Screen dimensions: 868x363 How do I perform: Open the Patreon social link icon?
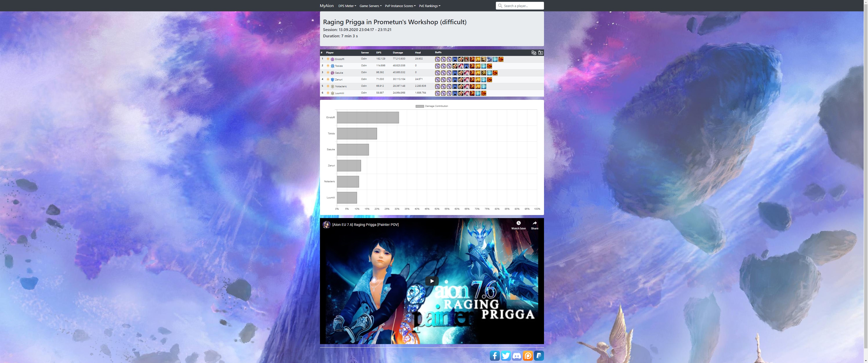[528, 356]
